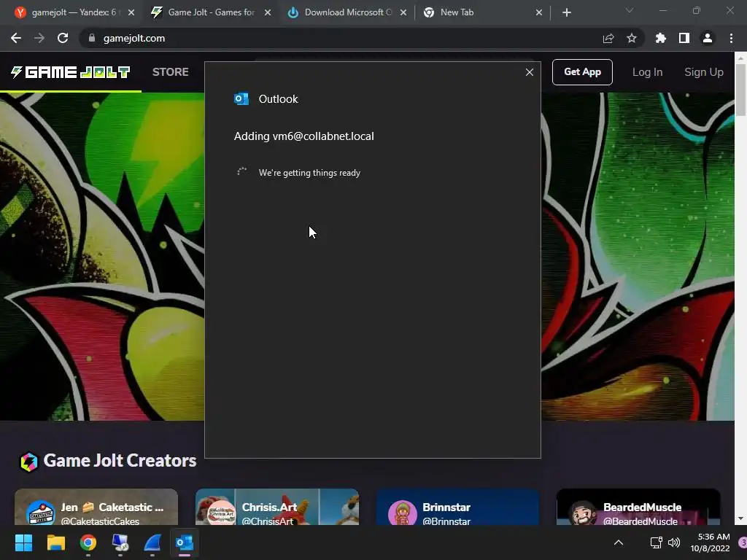747x560 pixels.
Task: Click the CaketasticCakes avatar image
Action: (41, 513)
